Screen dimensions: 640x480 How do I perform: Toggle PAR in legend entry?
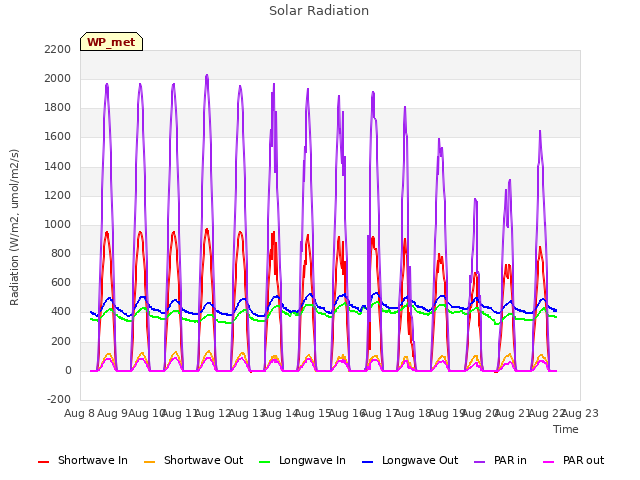(500, 460)
